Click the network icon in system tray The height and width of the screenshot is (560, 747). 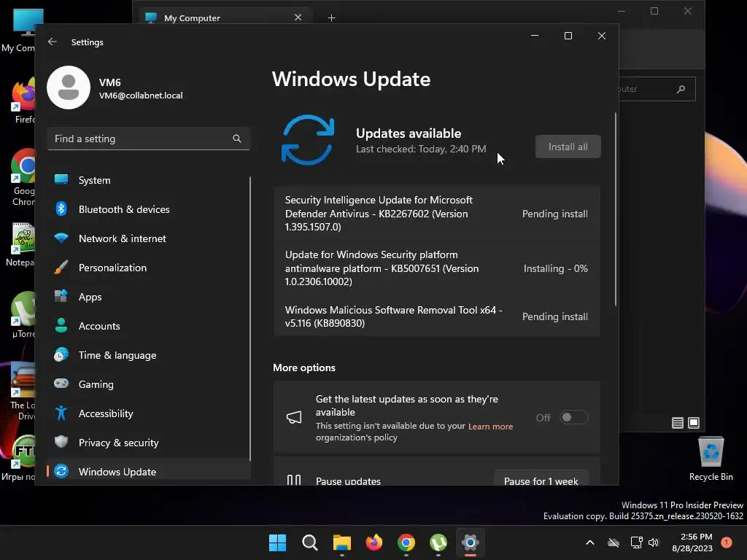pos(636,542)
